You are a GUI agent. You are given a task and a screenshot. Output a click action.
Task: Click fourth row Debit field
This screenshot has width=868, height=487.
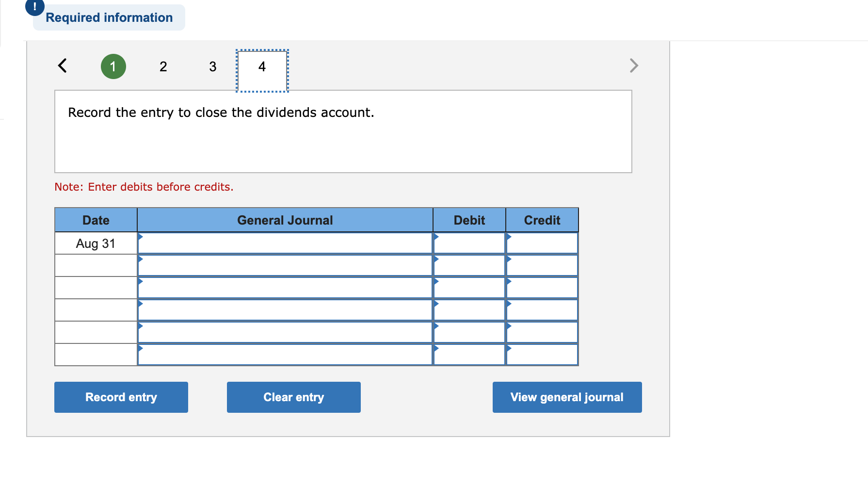(469, 310)
